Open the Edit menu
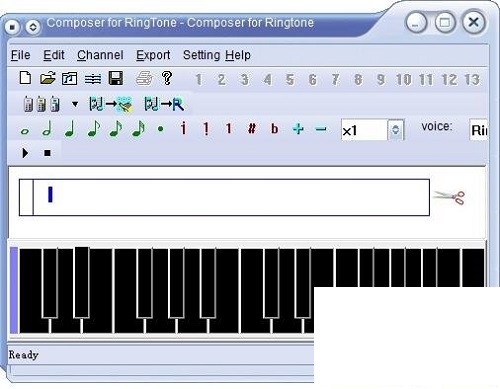This screenshot has width=500, height=389. [x=54, y=55]
